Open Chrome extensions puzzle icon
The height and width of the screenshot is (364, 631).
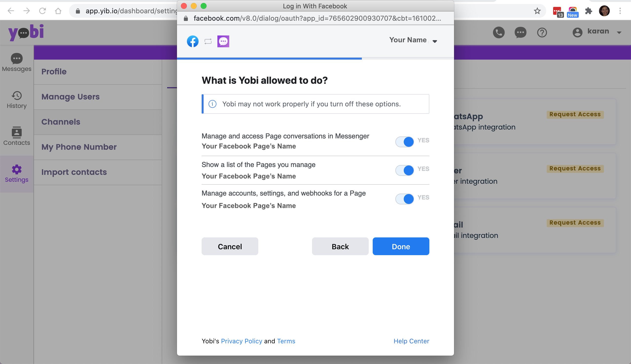coord(588,11)
